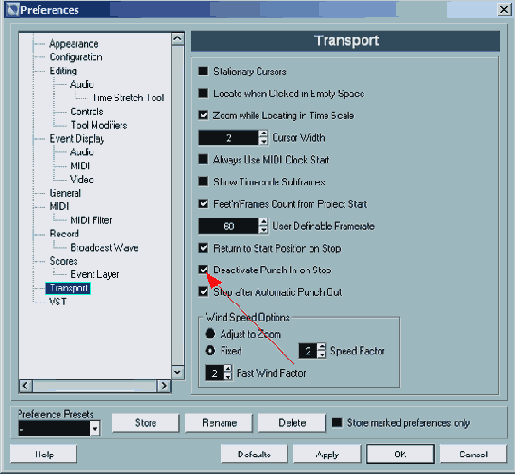
Task: Click the horizontal scrollbar left arrow
Action: [26, 386]
